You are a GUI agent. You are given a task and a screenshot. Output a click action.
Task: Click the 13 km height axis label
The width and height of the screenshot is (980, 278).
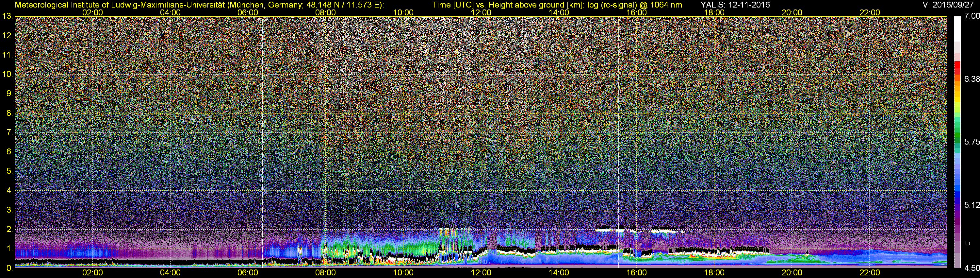pyautogui.click(x=7, y=16)
